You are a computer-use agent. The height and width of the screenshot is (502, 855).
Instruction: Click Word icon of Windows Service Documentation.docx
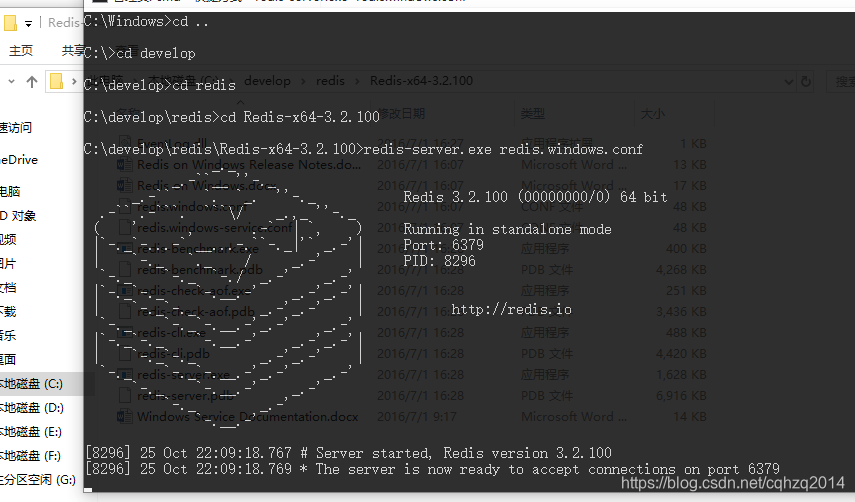pyautogui.click(x=125, y=417)
